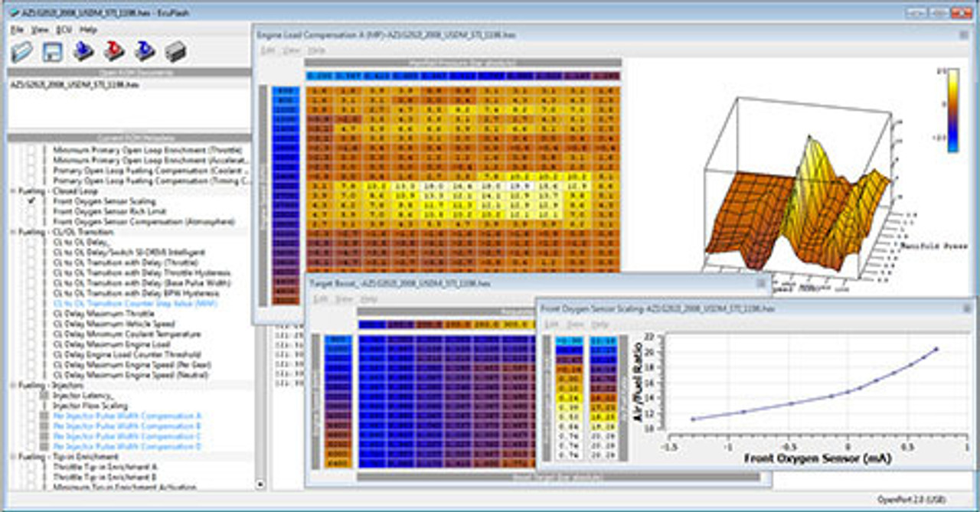980x512 pixels.
Task: Click the last data point on oxygen sensor curve
Action: click(936, 350)
